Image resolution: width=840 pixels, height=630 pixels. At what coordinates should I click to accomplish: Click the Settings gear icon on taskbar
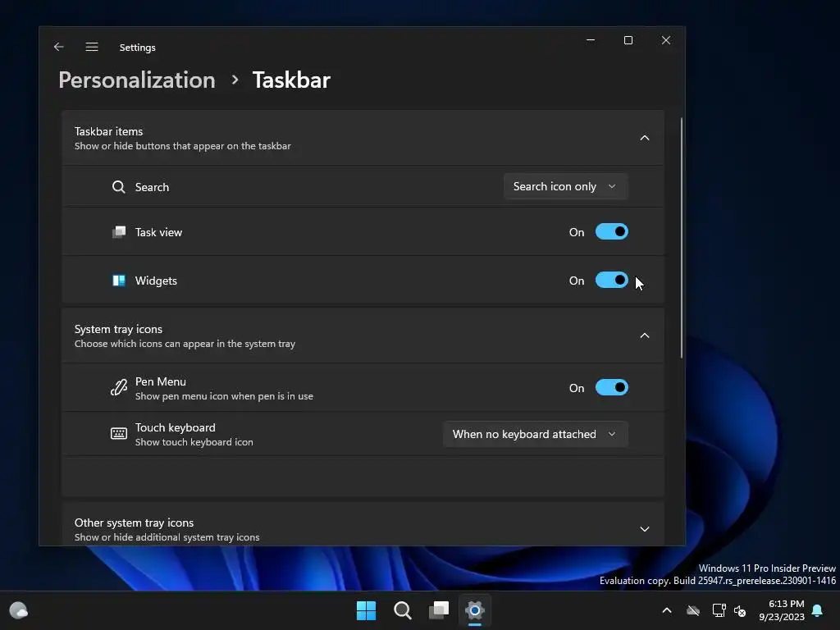point(475,610)
